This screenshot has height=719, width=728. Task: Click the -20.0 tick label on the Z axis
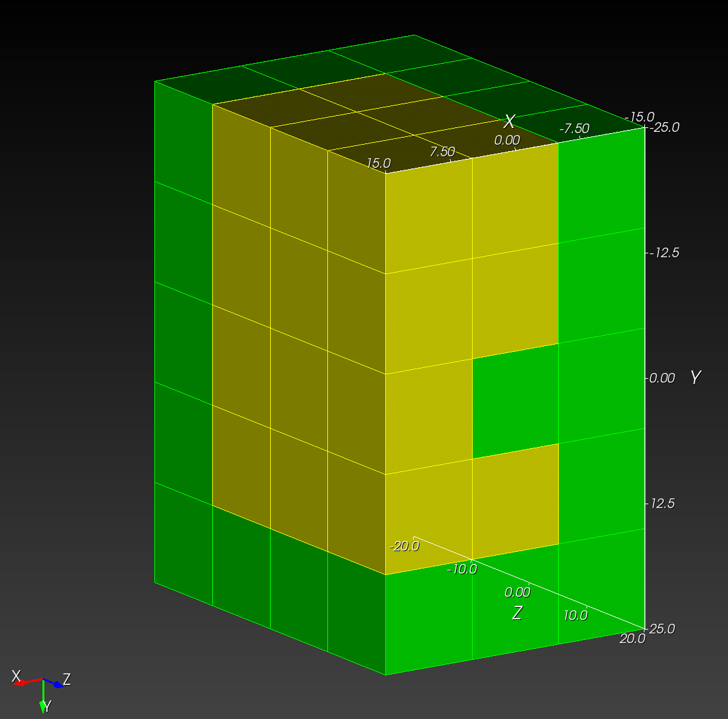[405, 547]
